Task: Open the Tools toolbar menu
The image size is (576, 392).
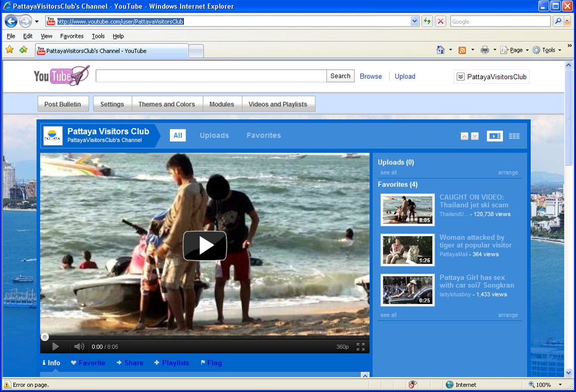Action: pos(547,50)
